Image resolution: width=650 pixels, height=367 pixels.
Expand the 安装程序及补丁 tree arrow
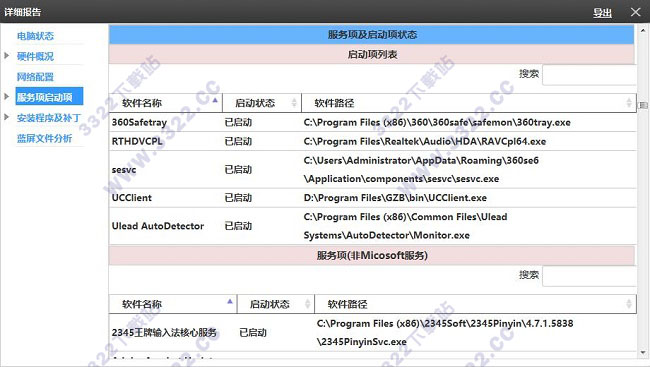pos(7,117)
